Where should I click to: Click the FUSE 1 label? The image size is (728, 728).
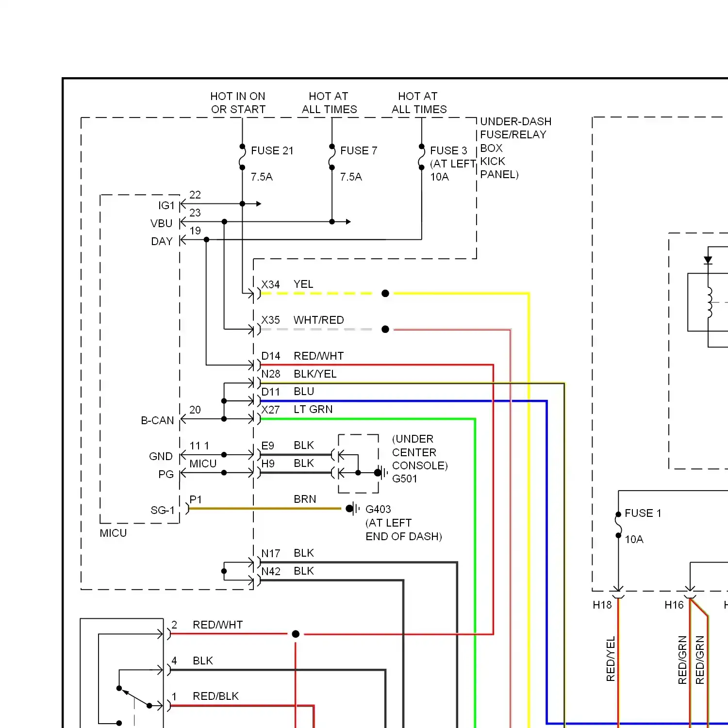pos(643,513)
